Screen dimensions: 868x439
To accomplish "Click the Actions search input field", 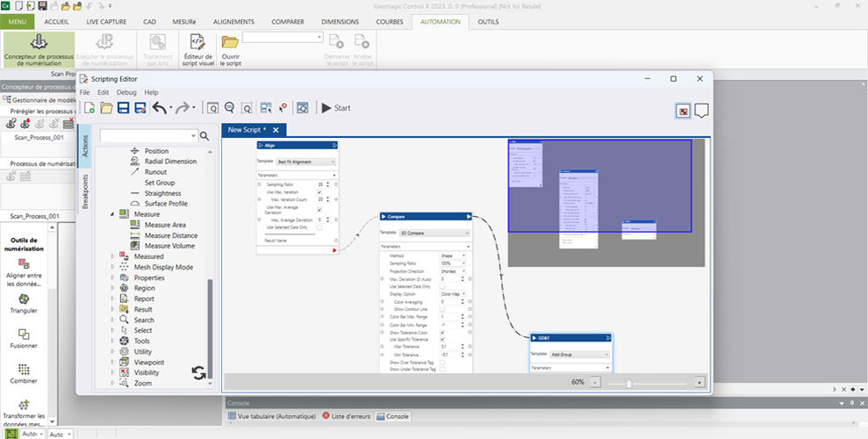I will click(x=148, y=135).
